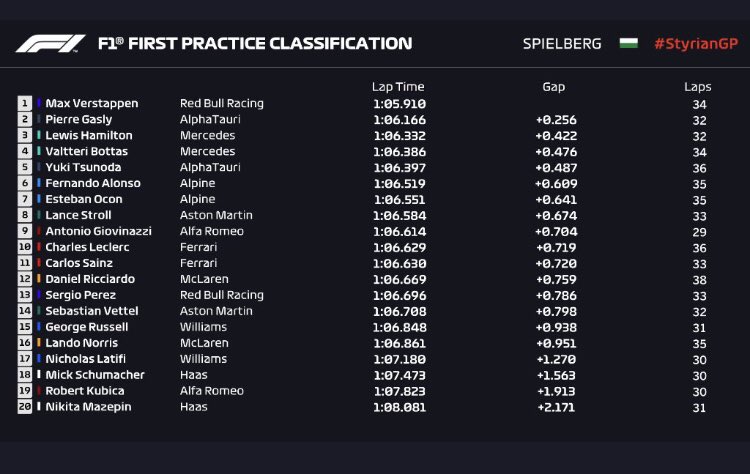This screenshot has width=750, height=474.
Task: Select the Laps column header
Action: (698, 87)
